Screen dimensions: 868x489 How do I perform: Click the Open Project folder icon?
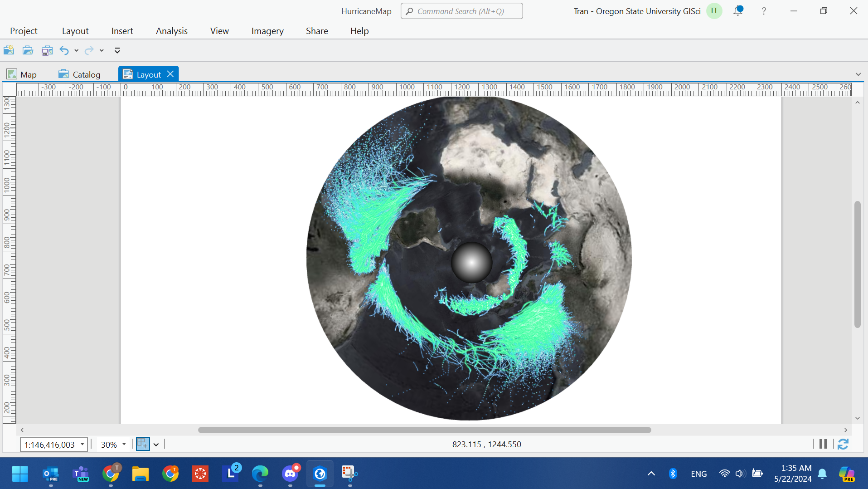[x=28, y=50]
